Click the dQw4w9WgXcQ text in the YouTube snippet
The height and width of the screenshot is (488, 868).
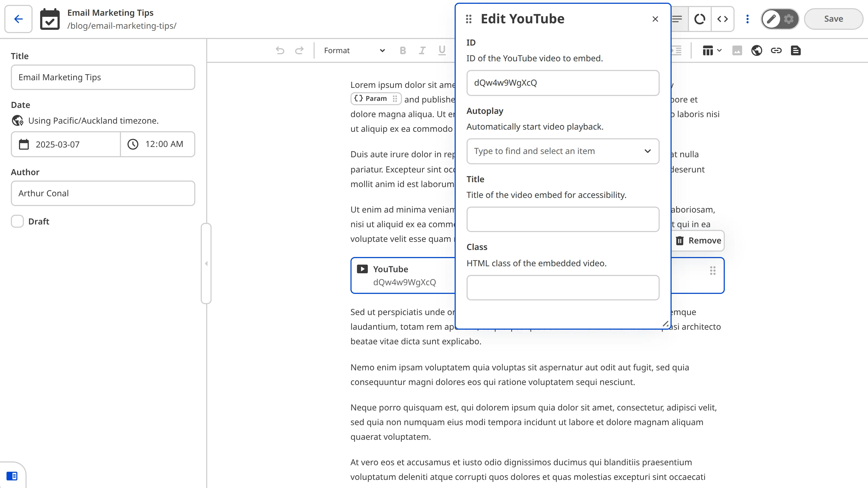click(x=404, y=282)
